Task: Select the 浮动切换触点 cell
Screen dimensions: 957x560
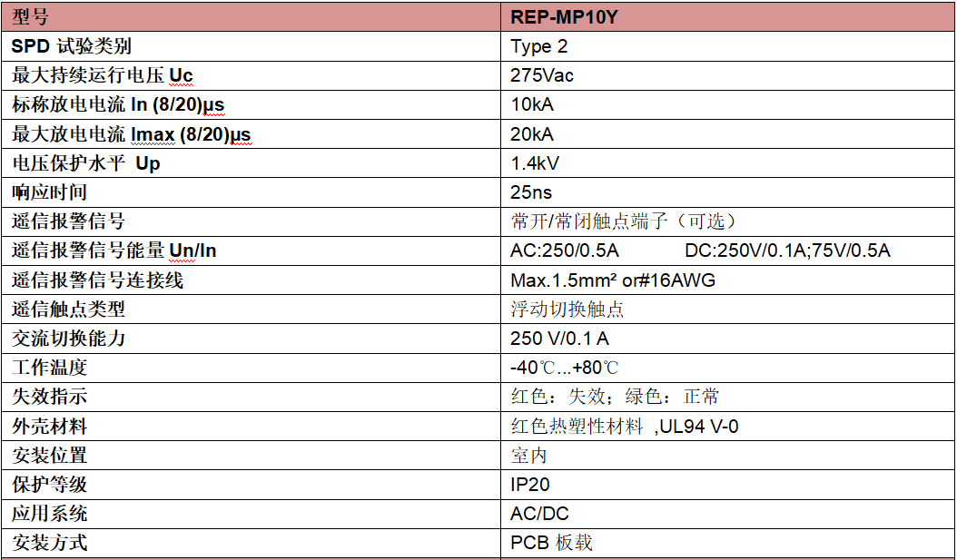Action: point(567,309)
